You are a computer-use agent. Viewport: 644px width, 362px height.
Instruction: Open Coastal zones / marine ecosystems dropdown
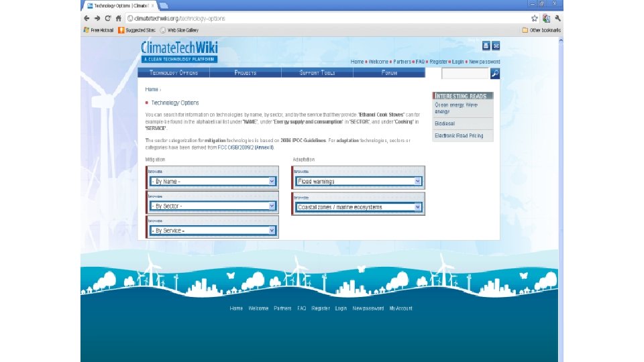[358, 207]
